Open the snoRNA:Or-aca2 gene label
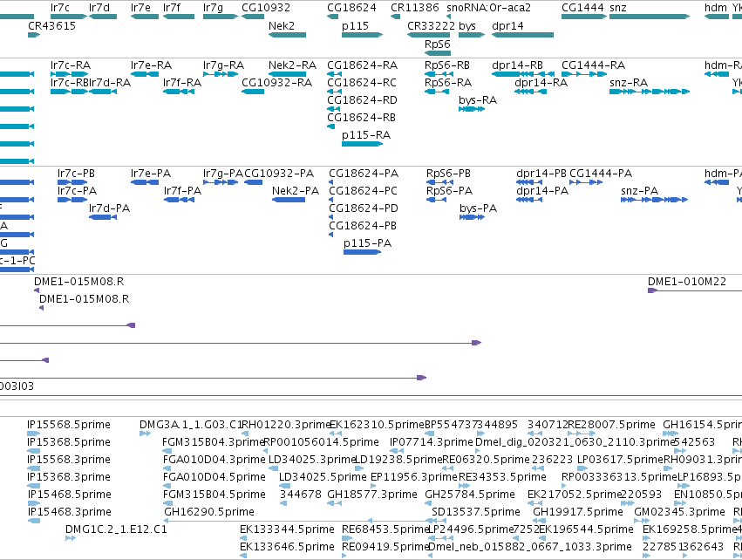Image resolution: width=742 pixels, height=560 pixels. 488,8
